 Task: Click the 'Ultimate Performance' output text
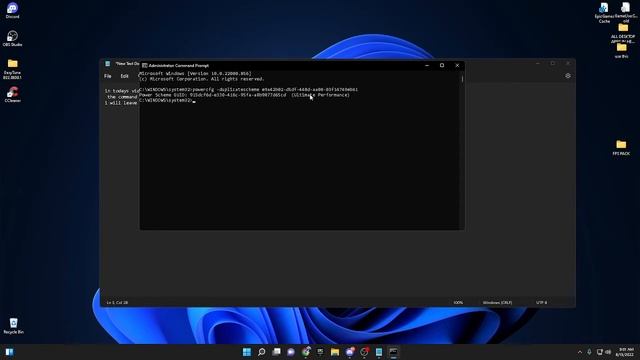pyautogui.click(x=320, y=95)
